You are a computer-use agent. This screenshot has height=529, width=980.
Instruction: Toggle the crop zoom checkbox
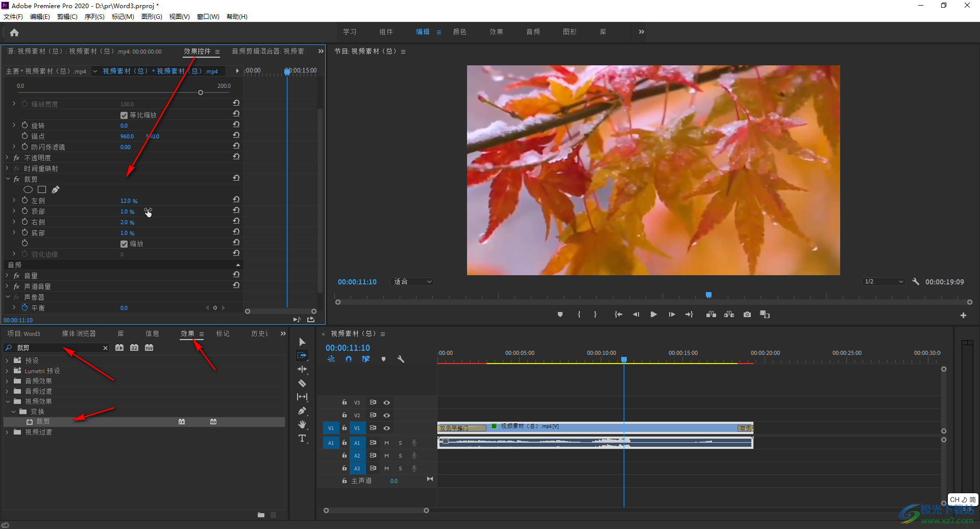tap(124, 244)
